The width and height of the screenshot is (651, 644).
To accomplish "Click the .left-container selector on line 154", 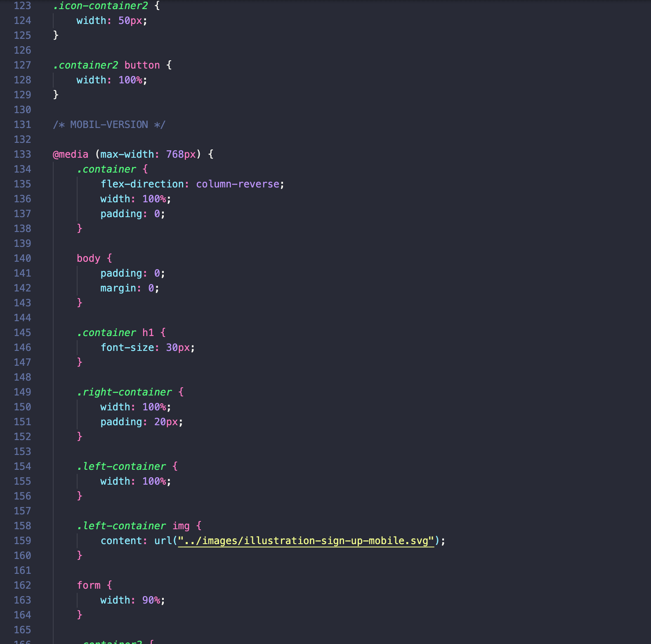I will pos(121,466).
